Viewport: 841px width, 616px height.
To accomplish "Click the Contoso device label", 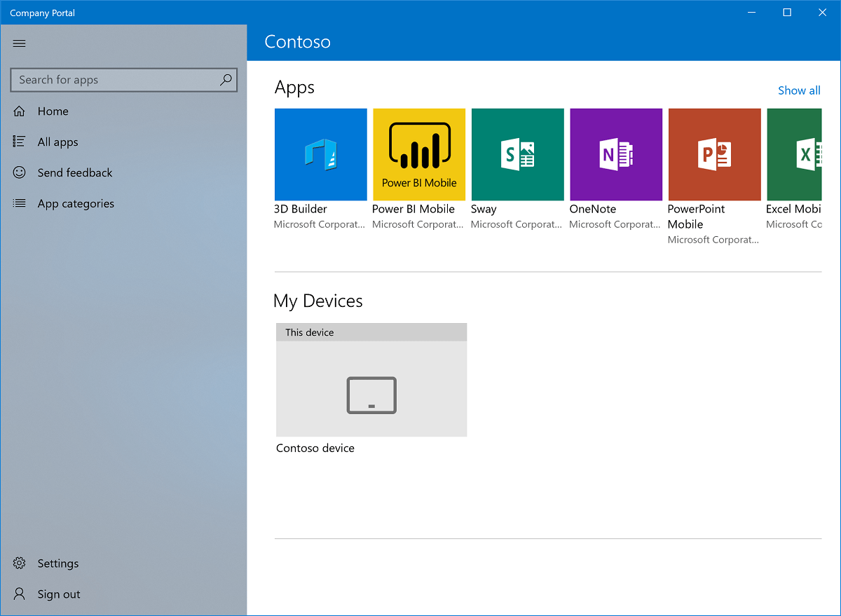I will (x=315, y=448).
